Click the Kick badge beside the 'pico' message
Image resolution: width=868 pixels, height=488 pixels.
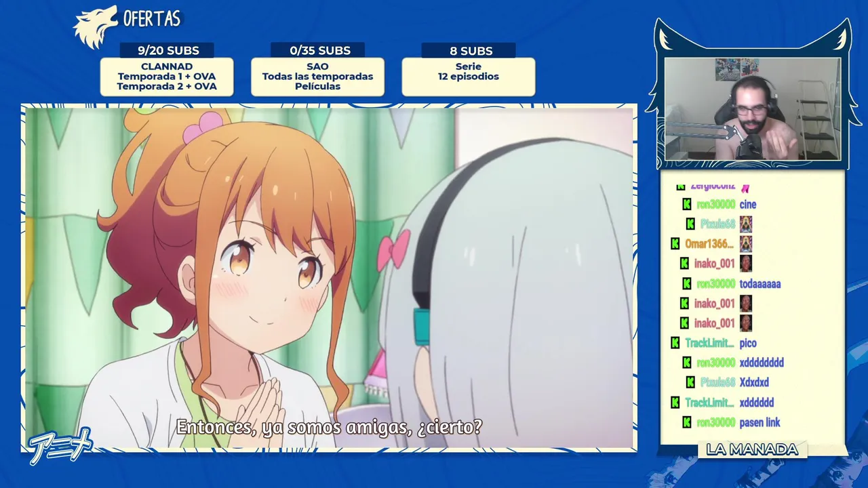coord(675,343)
